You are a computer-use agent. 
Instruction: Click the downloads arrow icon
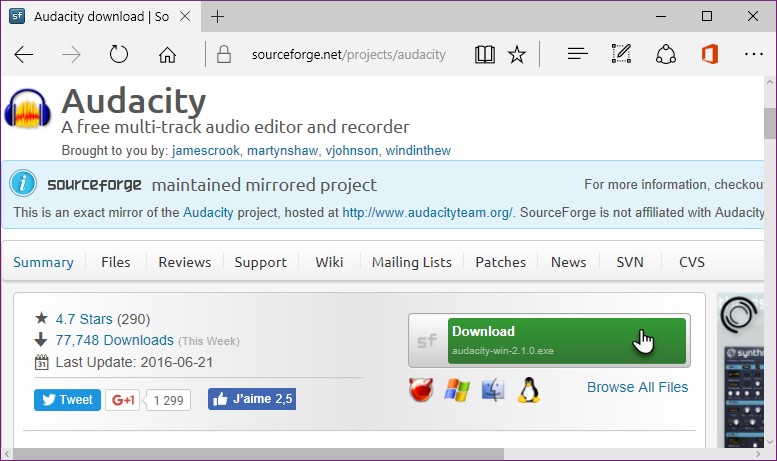[x=41, y=340]
